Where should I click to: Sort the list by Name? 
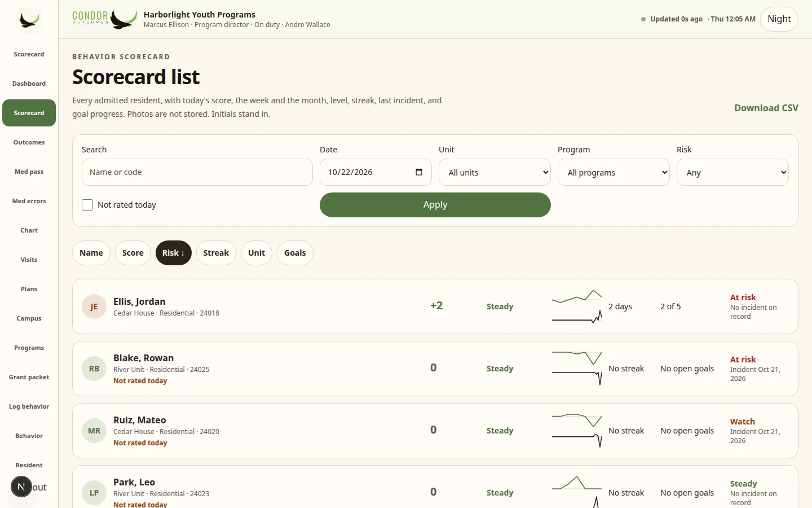coord(91,253)
